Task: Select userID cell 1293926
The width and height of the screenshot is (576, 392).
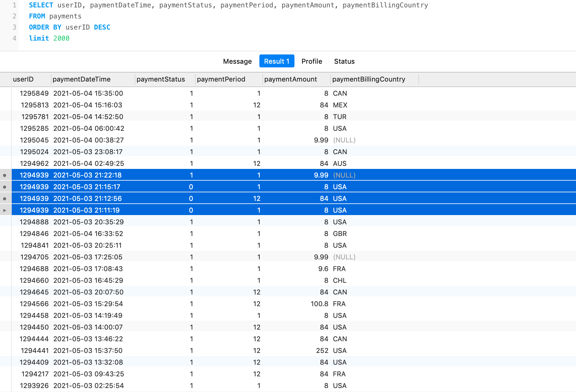Action: [x=34, y=386]
